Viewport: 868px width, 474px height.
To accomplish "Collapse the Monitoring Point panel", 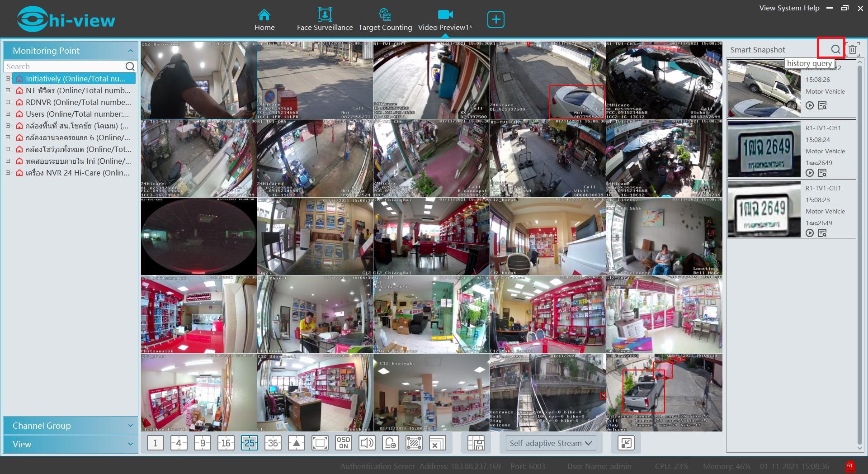I will tap(130, 51).
